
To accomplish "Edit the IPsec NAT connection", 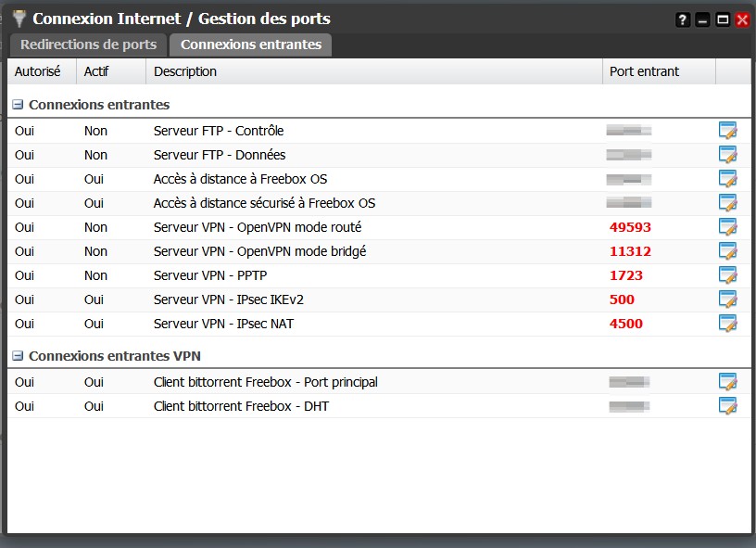I will (x=727, y=324).
